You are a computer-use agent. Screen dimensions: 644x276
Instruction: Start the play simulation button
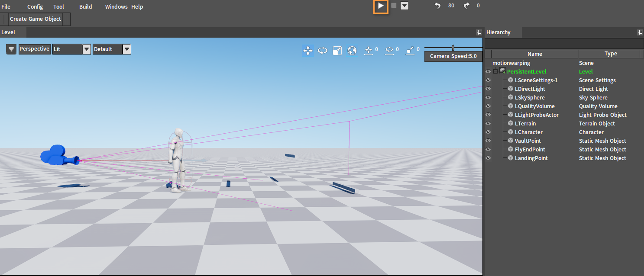[381, 6]
